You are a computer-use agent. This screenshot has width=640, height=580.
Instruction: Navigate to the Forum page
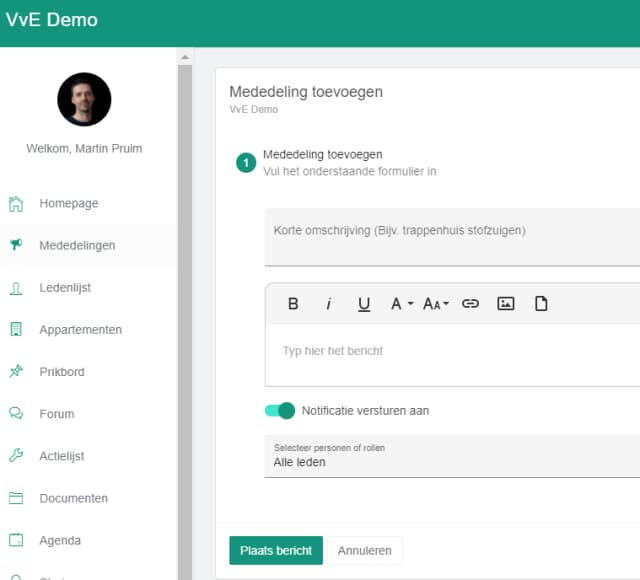point(57,414)
